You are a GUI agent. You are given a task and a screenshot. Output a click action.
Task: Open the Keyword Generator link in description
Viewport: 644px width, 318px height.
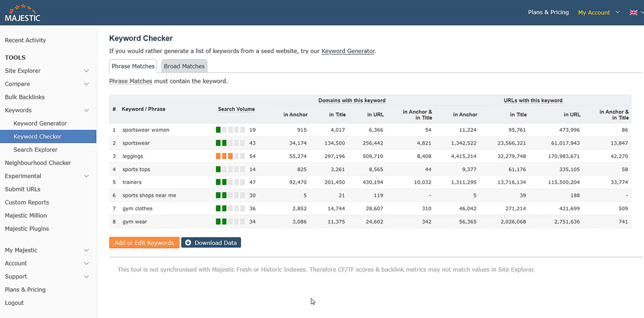(348, 51)
